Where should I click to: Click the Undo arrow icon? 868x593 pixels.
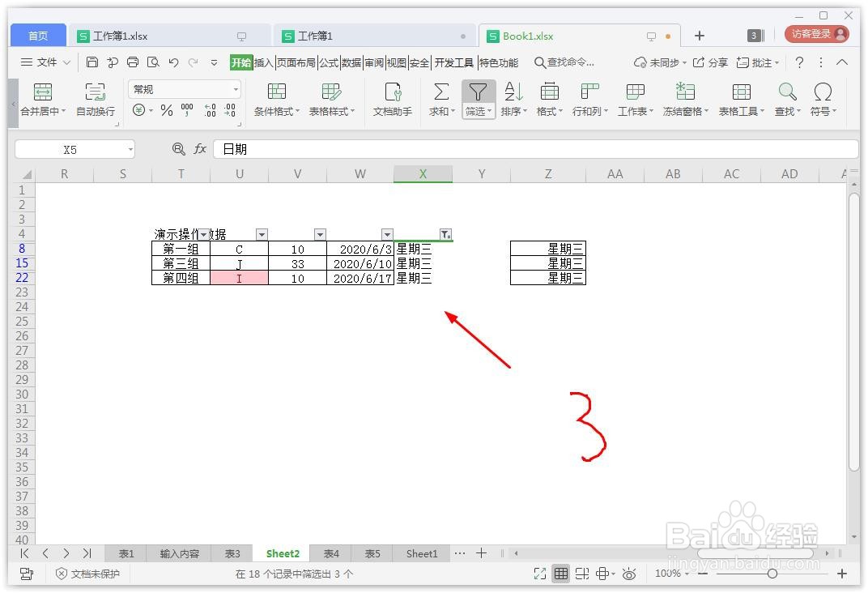(173, 62)
